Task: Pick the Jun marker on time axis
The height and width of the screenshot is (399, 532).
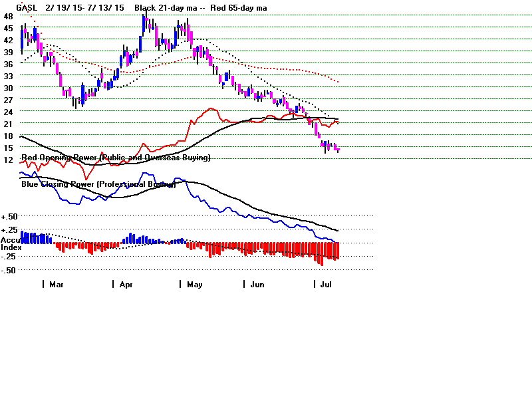Action: pyautogui.click(x=256, y=284)
